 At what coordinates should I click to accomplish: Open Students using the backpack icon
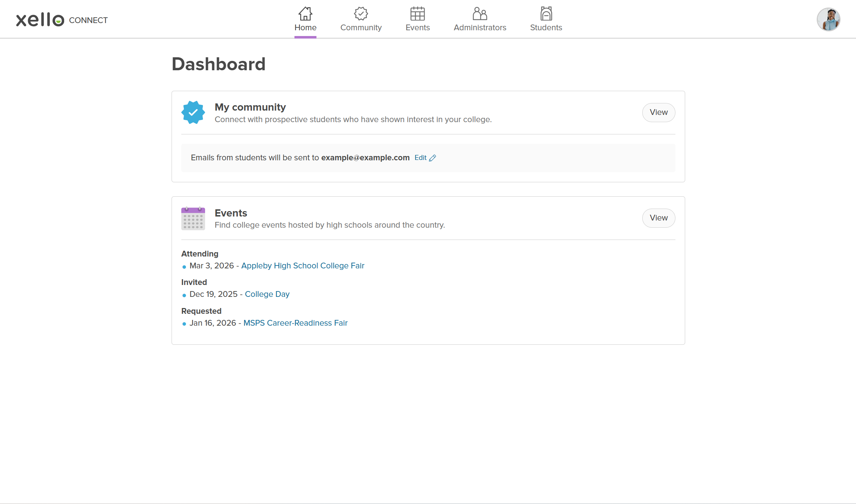[546, 13]
